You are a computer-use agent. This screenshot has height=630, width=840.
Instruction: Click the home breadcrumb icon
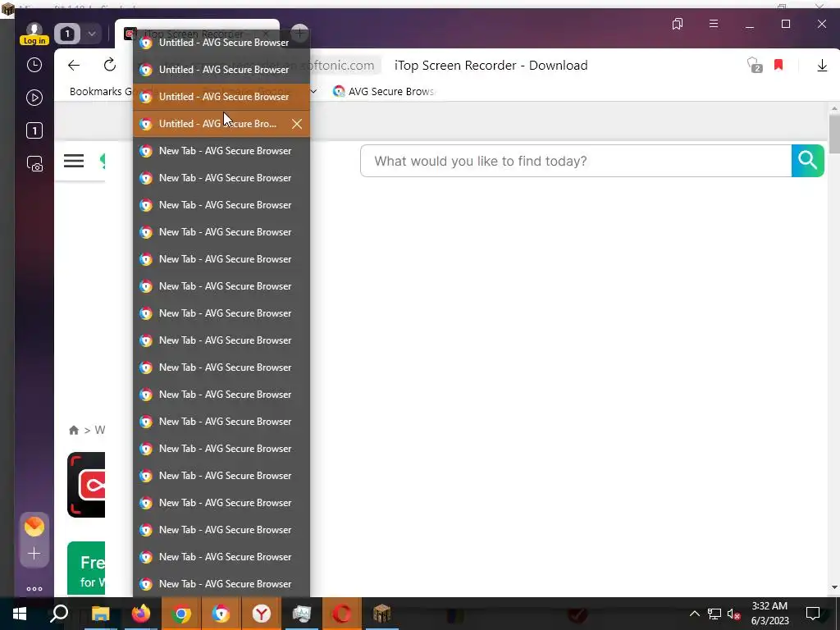(x=74, y=430)
